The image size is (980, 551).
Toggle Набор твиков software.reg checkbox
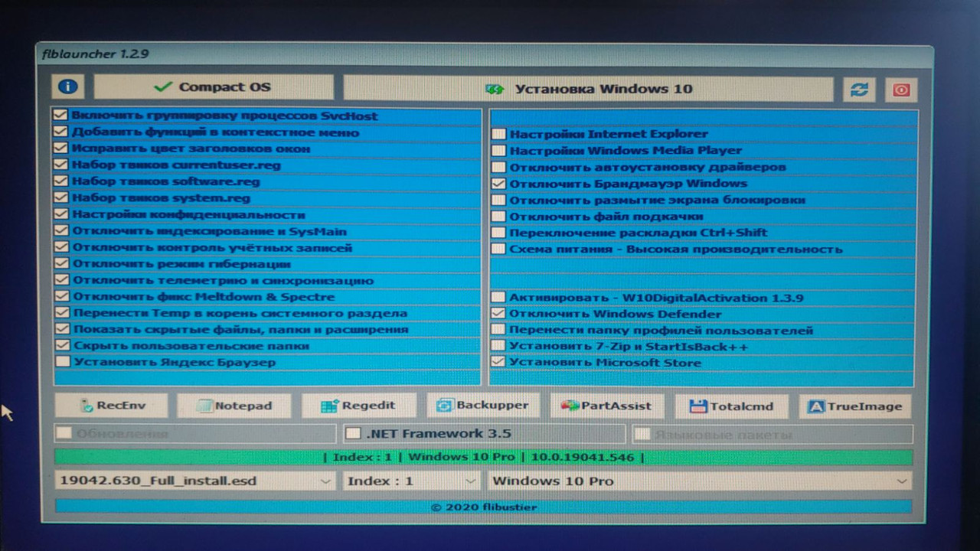tap(60, 181)
